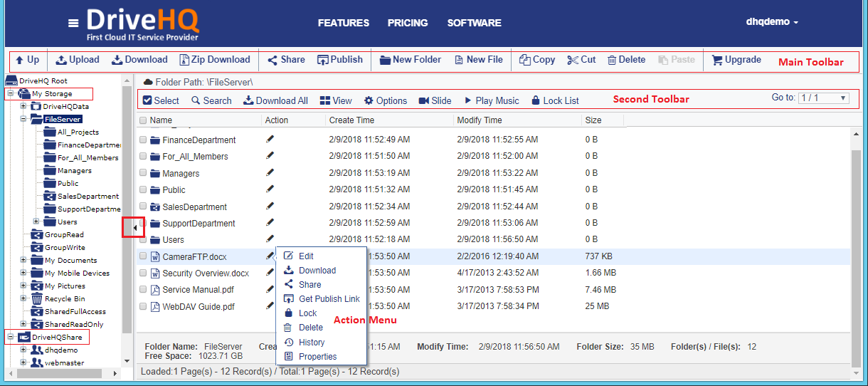Open the hamburger menu beside DriveHQ logo
This screenshot has width=868, height=386.
(73, 23)
